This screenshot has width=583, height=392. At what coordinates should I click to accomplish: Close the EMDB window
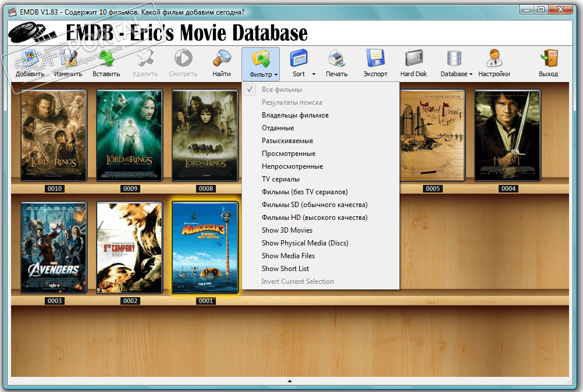point(560,10)
